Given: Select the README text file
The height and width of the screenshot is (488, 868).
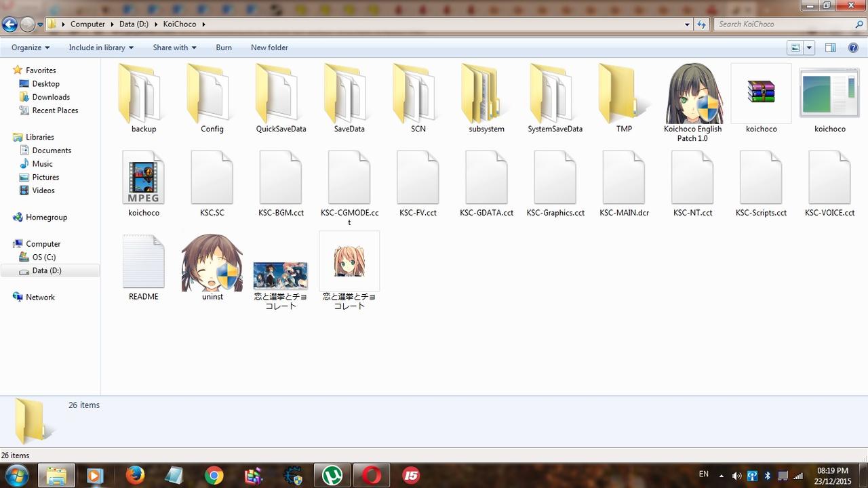Looking at the screenshot, I should tap(143, 263).
